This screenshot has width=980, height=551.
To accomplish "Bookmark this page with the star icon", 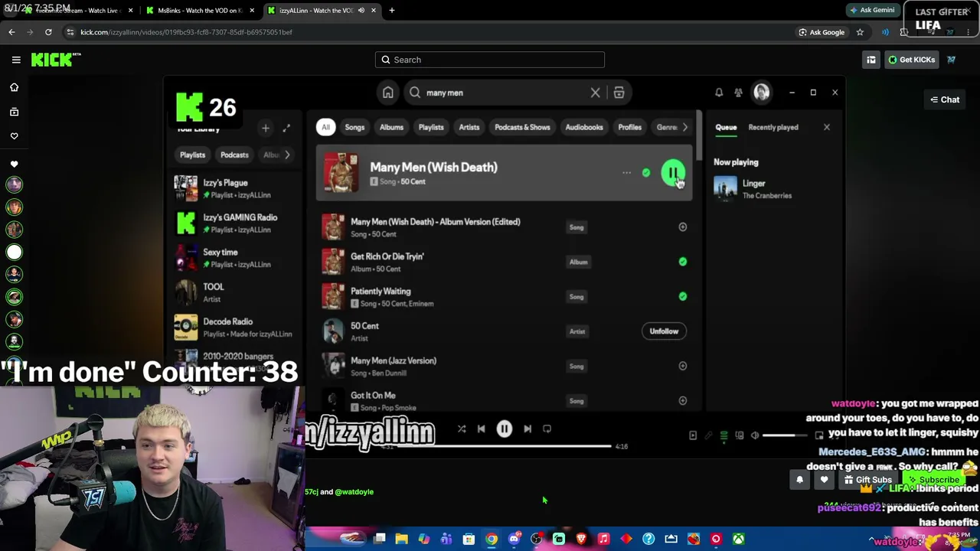I will click(860, 32).
